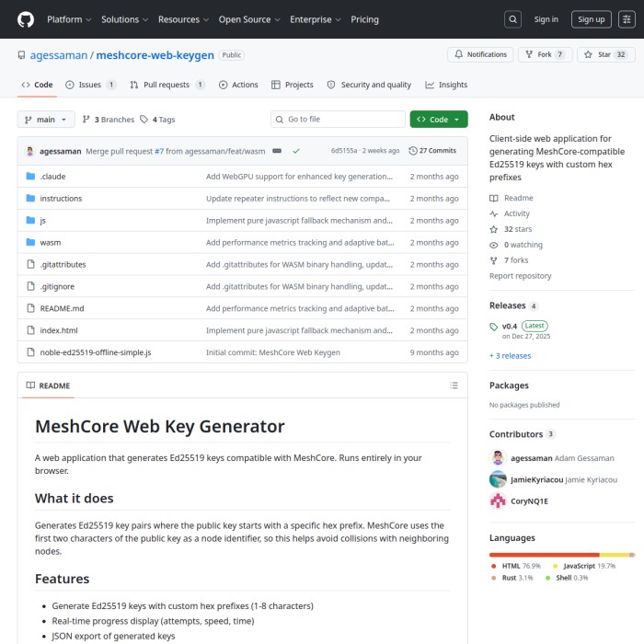Click the 32 stars link
This screenshot has height=644, width=644.
[x=517, y=229]
